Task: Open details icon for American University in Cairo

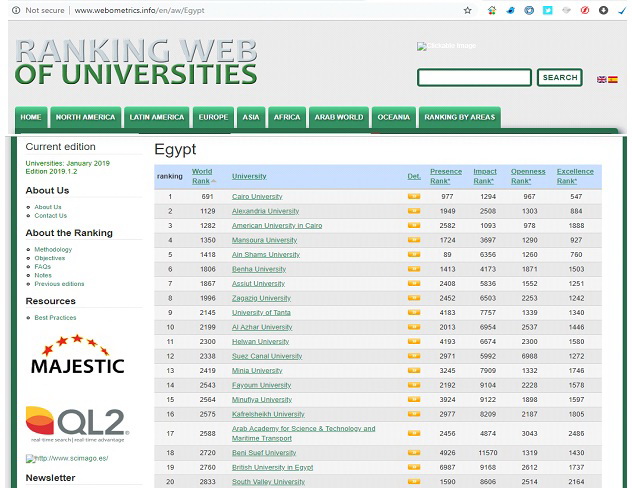Action: (x=414, y=226)
